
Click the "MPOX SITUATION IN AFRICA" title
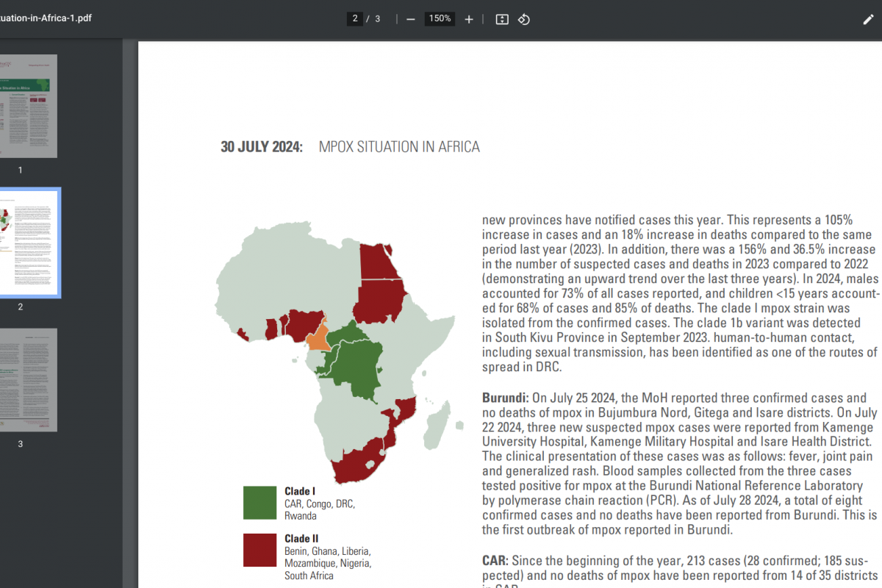pyautogui.click(x=399, y=147)
